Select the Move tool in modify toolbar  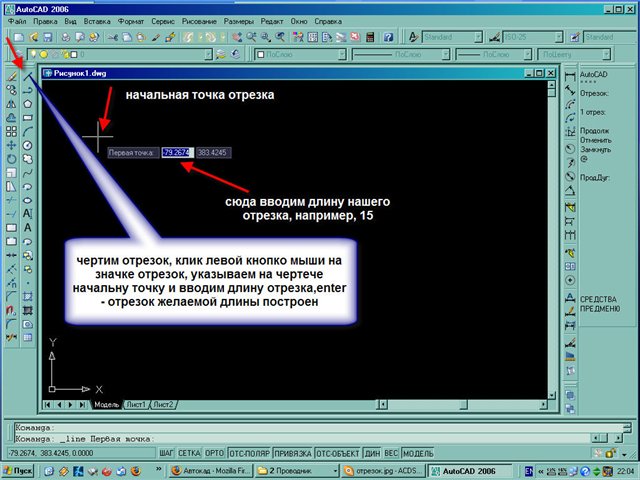(11, 145)
